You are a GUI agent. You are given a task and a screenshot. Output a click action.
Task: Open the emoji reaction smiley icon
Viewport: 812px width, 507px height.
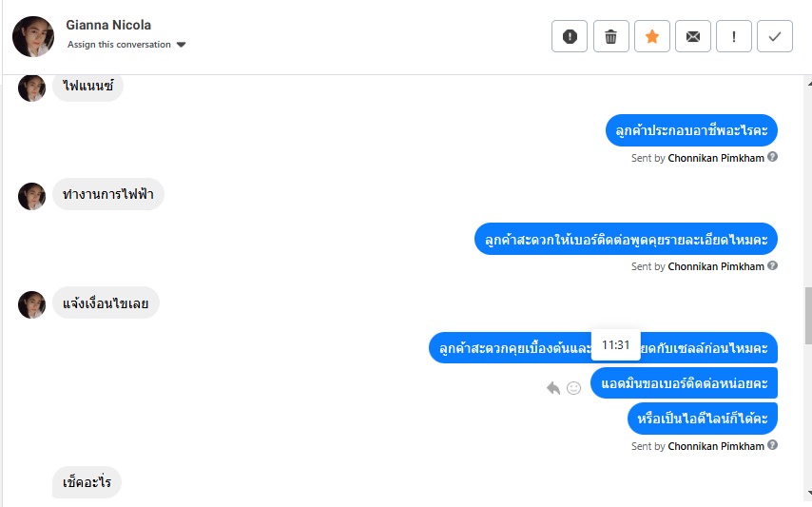click(573, 388)
